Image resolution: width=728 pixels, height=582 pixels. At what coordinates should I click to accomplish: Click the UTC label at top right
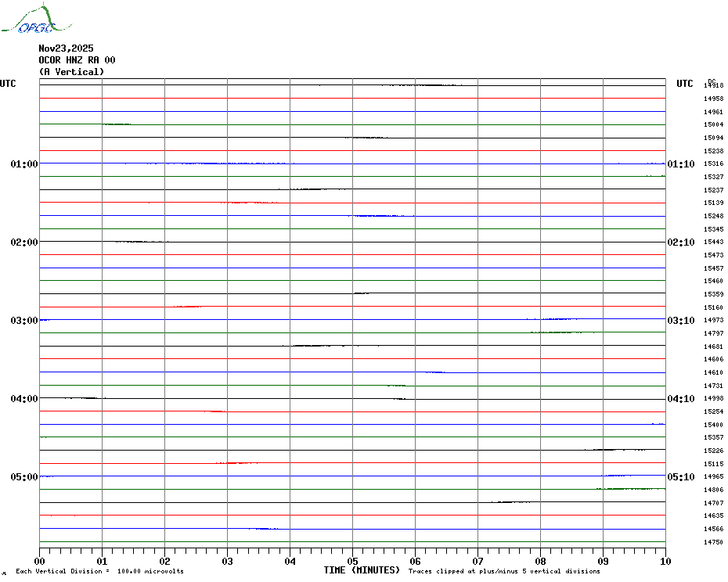684,84
